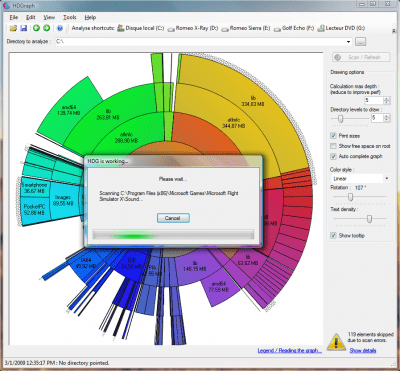
Task: Select the cyan Images 89.55 MB segment
Action: pos(63,200)
